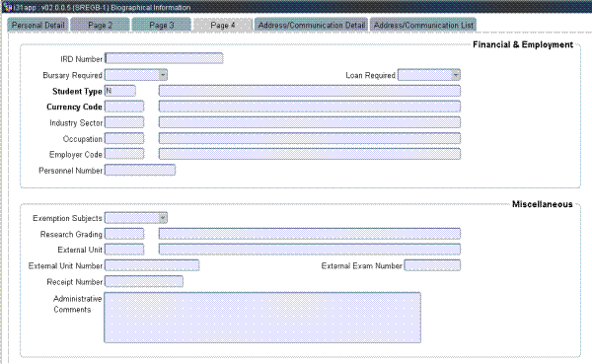This screenshot has width=592, height=364.
Task: Click the Industry Sector label
Action: coord(76,123)
